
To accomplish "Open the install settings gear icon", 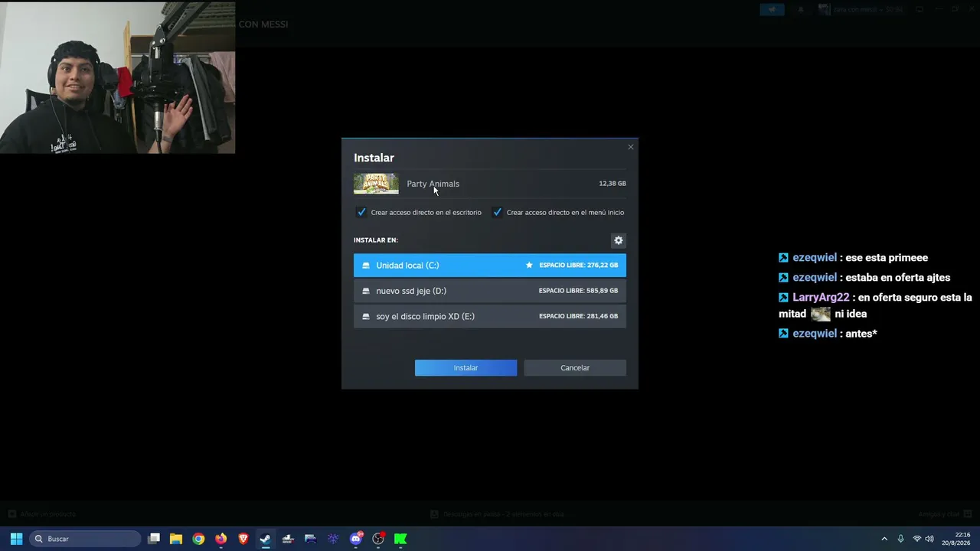I will pyautogui.click(x=619, y=240).
